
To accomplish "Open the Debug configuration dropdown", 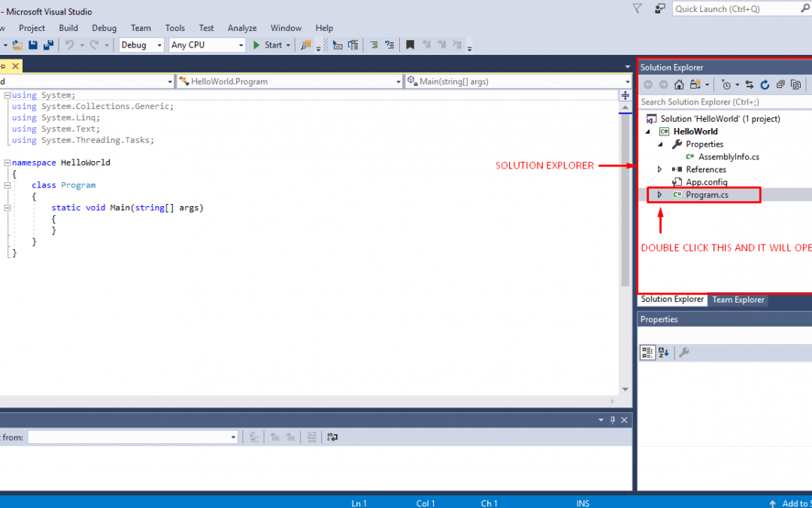I will pyautogui.click(x=141, y=45).
